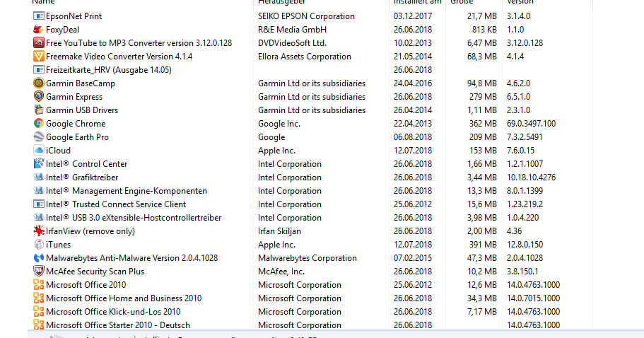
Task: Select the McAfee Security Scan Plus shield icon
Action: tap(39, 271)
